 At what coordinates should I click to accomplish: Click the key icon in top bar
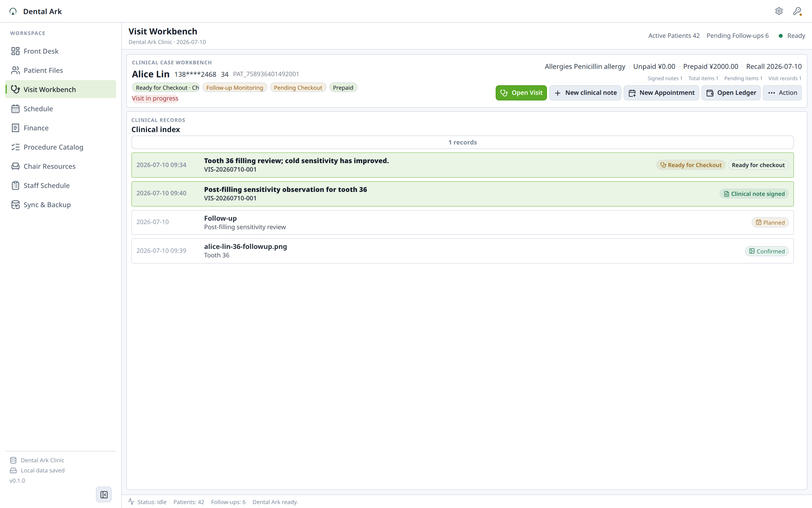797,11
